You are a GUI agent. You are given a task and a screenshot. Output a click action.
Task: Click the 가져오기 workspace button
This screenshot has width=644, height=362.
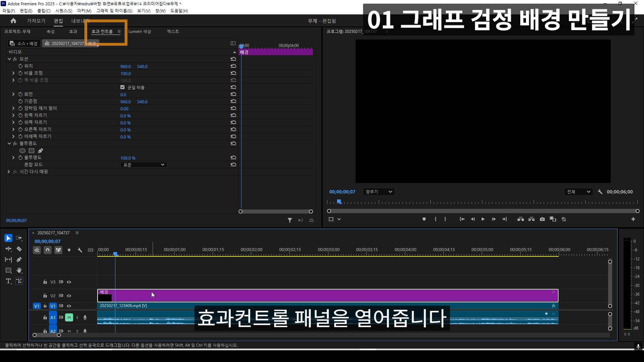(36, 21)
